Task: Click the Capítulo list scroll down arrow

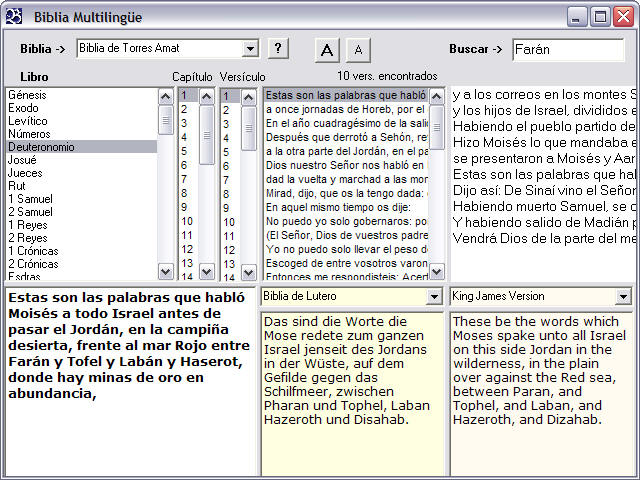Action: coord(207,272)
